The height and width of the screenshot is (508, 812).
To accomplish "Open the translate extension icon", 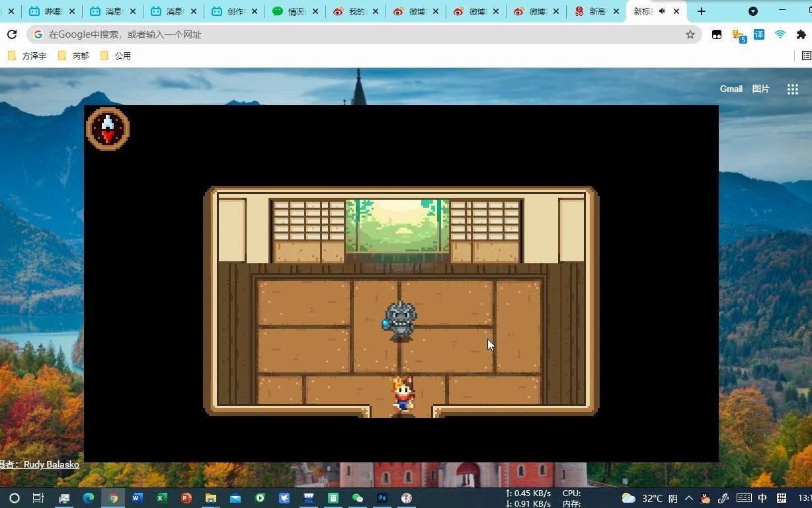I will [x=759, y=34].
